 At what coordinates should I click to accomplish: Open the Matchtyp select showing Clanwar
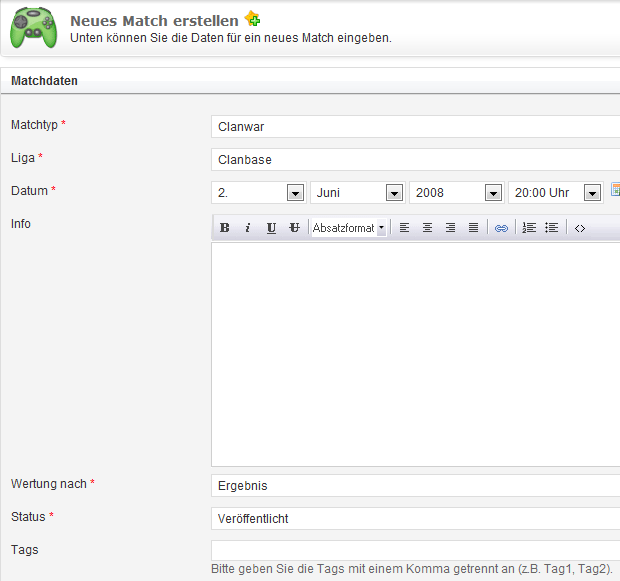point(416,127)
